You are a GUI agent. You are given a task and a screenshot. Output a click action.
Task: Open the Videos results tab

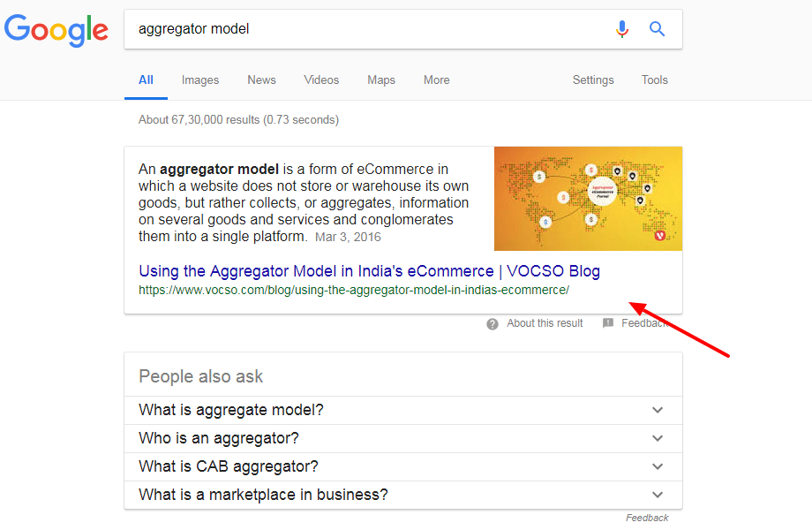[321, 79]
